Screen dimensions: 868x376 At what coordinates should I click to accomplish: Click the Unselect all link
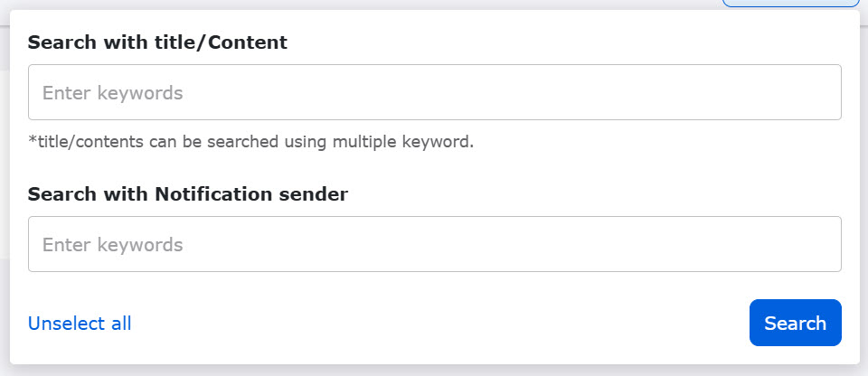pyautogui.click(x=80, y=324)
